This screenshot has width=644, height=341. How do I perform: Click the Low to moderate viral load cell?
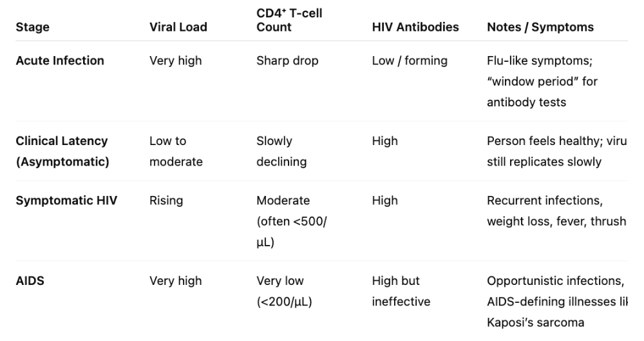176,151
